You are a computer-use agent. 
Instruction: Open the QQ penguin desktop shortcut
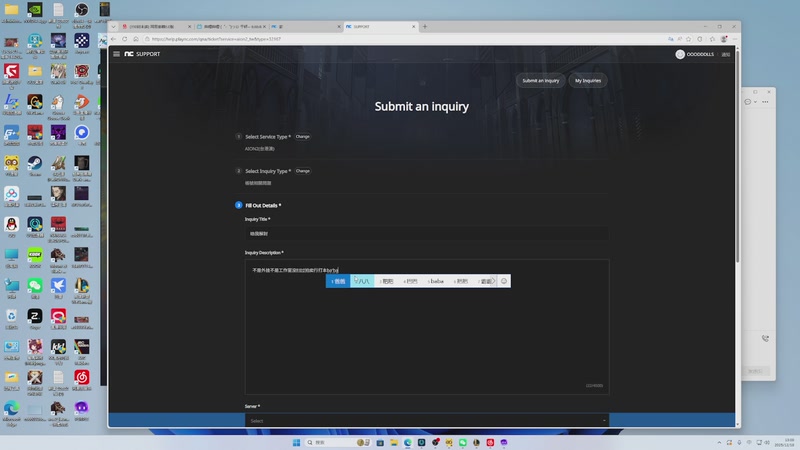[11, 227]
